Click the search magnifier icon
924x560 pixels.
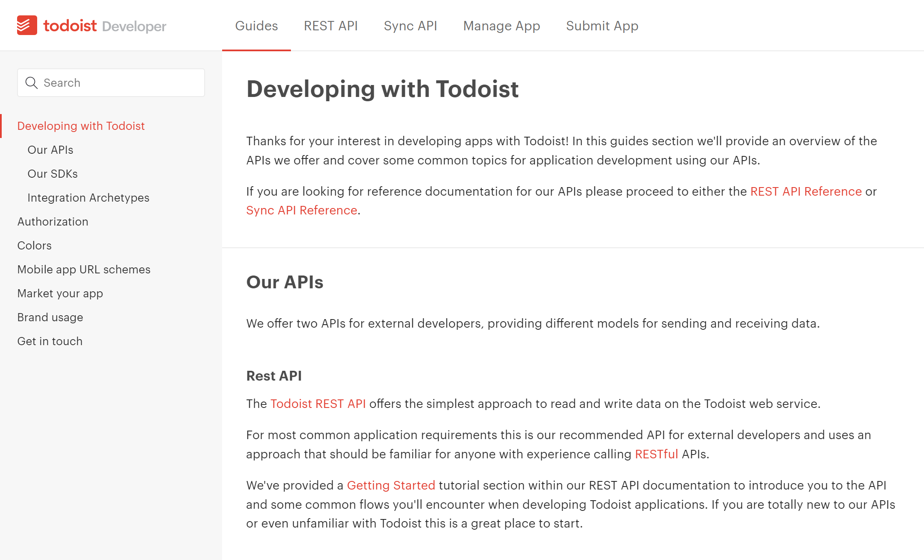click(32, 83)
